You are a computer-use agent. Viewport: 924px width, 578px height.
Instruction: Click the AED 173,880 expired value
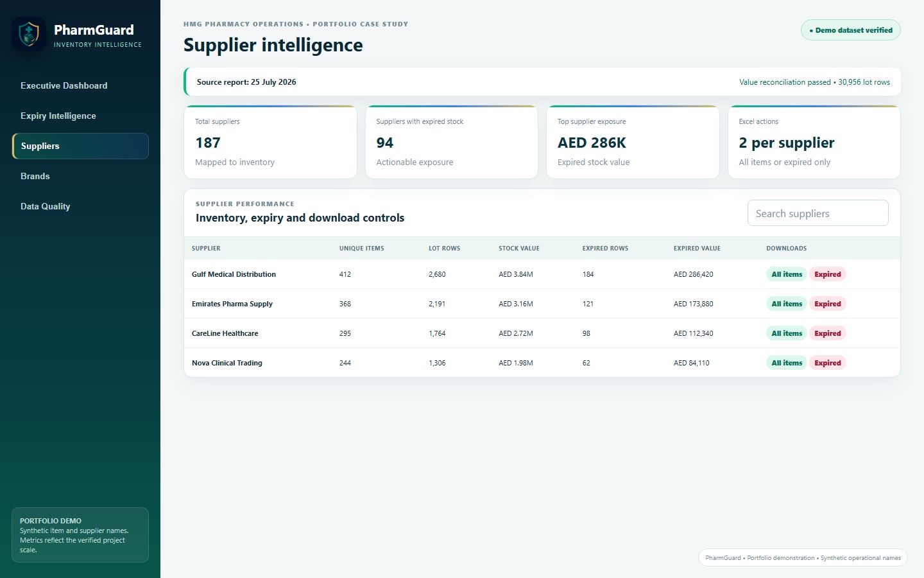(694, 304)
